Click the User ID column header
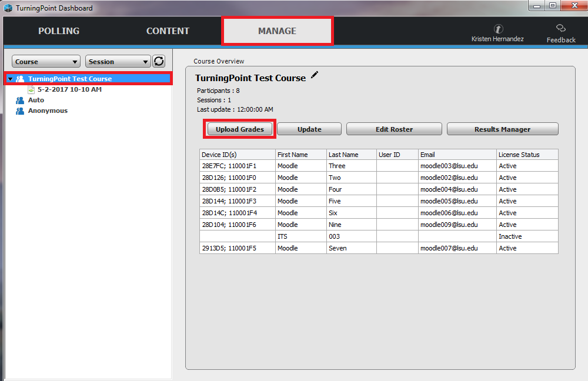 point(397,155)
